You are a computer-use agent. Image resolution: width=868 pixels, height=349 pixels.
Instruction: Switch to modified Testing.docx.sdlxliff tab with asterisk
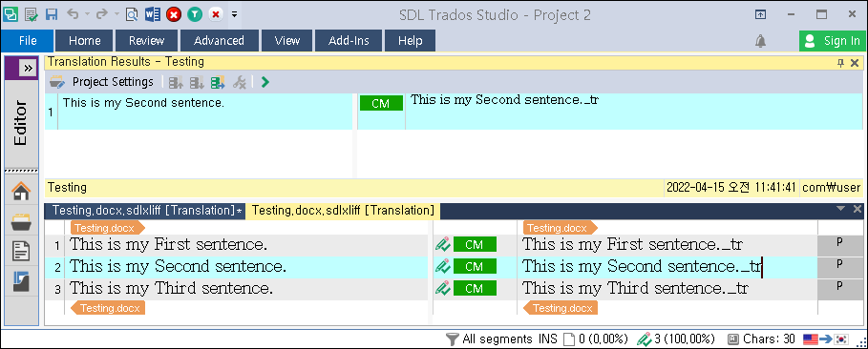[146, 210]
